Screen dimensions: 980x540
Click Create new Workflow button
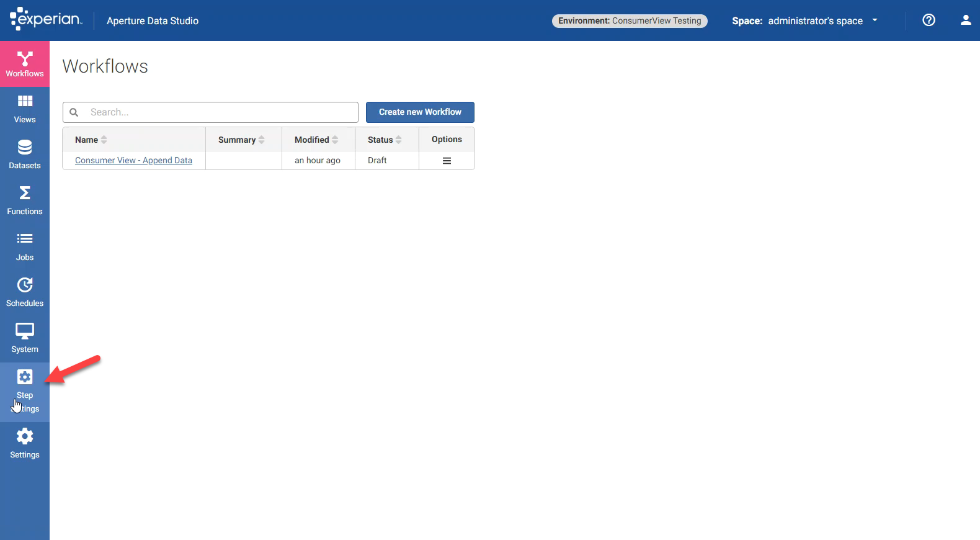coord(420,112)
